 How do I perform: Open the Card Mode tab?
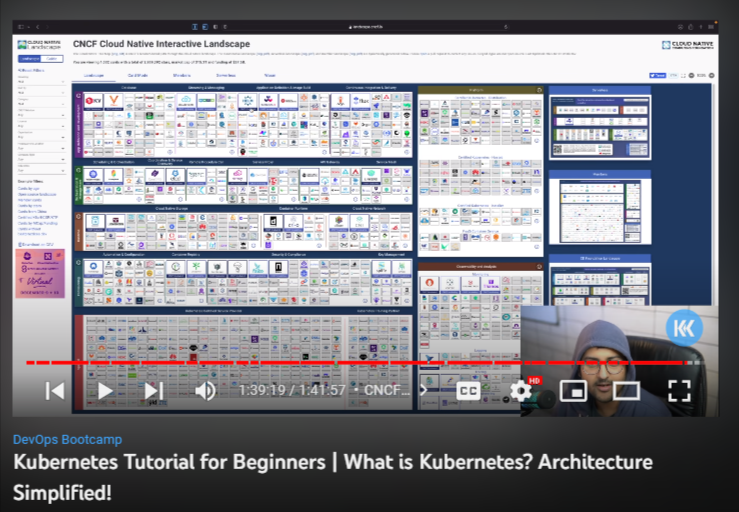[x=138, y=75]
